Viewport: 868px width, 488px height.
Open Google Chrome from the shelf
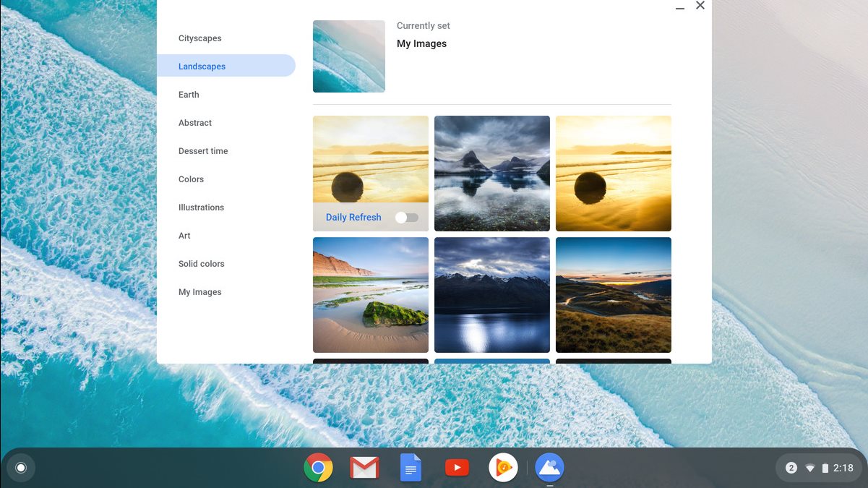click(x=318, y=468)
